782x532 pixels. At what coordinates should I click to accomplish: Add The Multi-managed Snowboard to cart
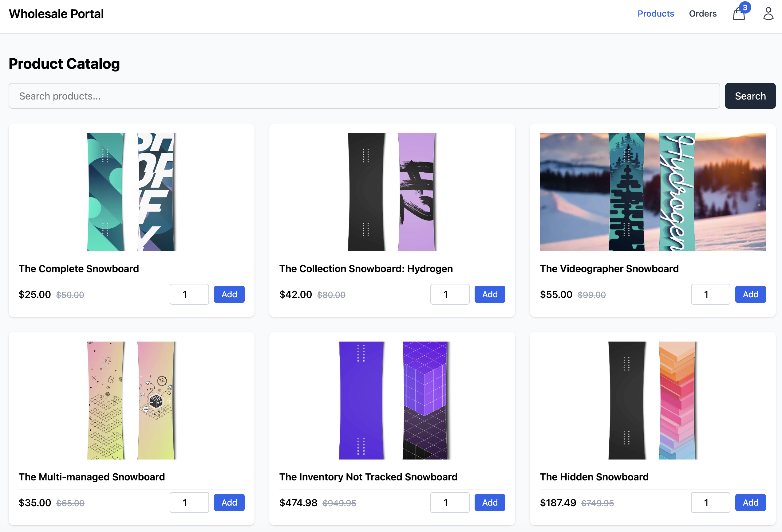(x=229, y=503)
